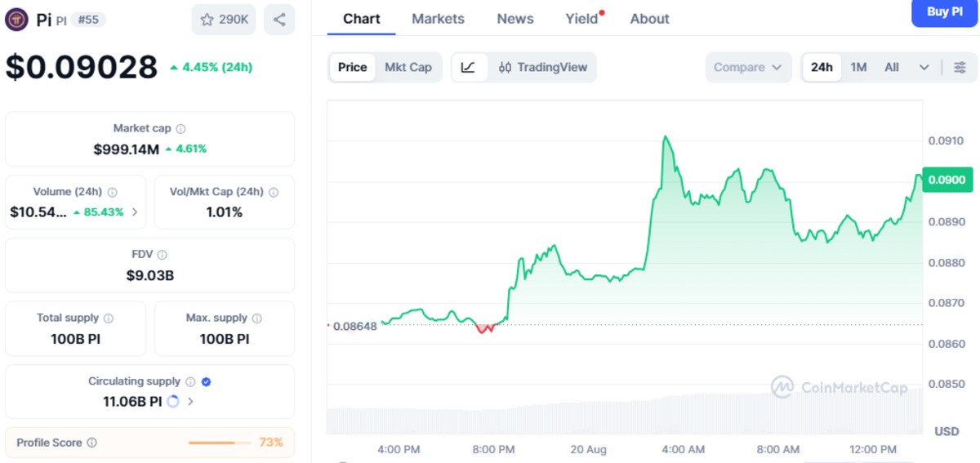The image size is (980, 463).
Task: Click the Market cap info icon
Action: pyautogui.click(x=181, y=128)
